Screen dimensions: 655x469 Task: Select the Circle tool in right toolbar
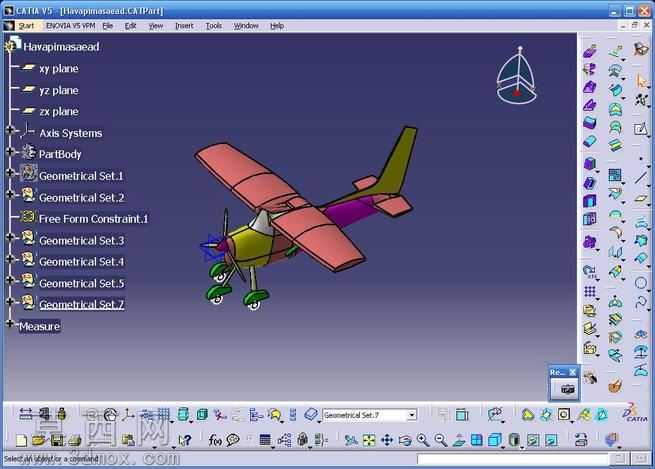pos(641,283)
